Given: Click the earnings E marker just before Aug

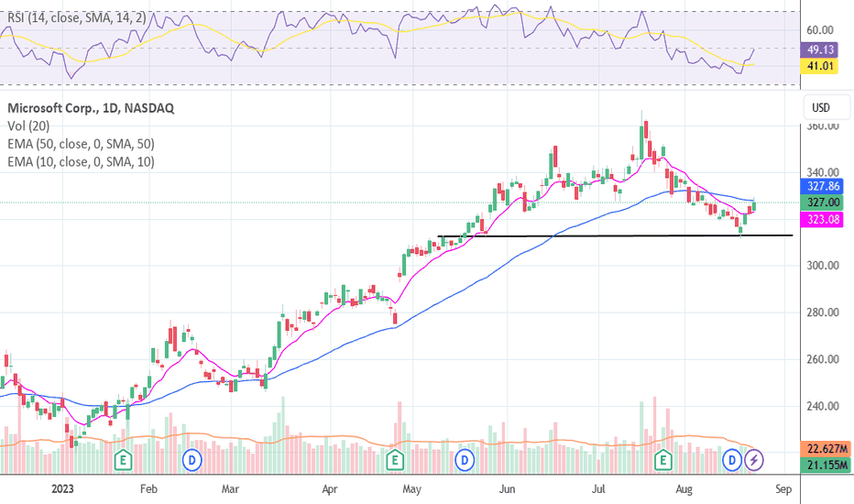Looking at the screenshot, I should (x=662, y=460).
